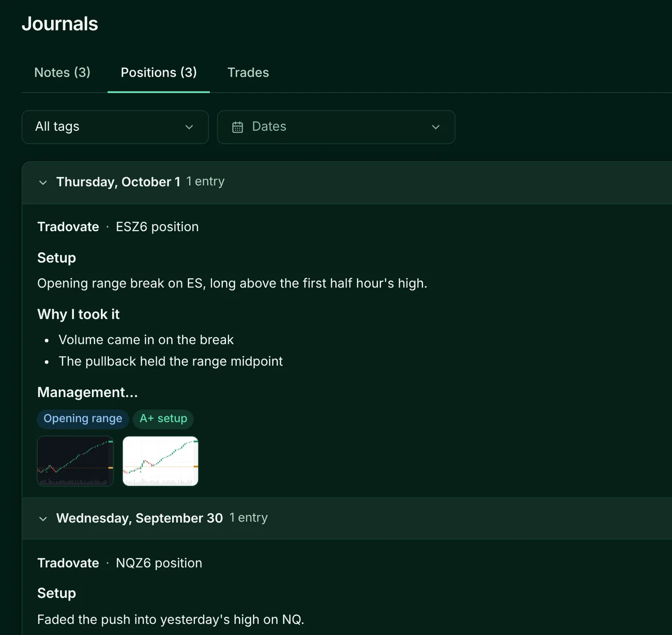The height and width of the screenshot is (635, 672).
Task: Click the chevron arrow in All tags
Action: (x=189, y=127)
